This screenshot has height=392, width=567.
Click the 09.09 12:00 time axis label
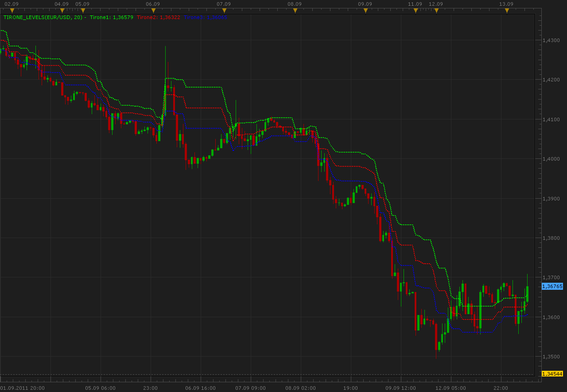(401, 388)
